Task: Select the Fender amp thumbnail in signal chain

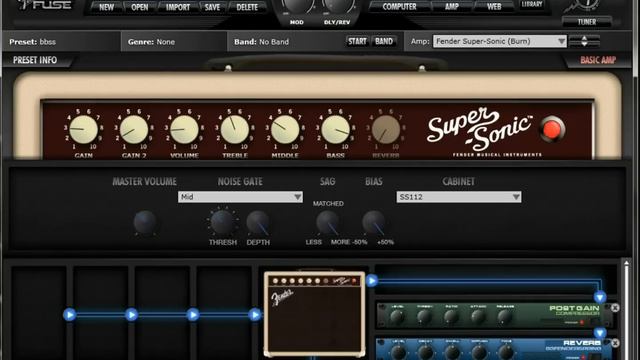Action: click(x=315, y=314)
